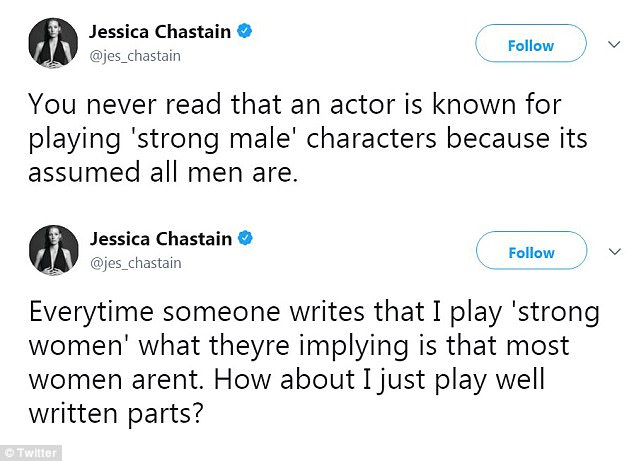Click the @jes_chastain handle above 'You never read'
The height and width of the screenshot is (461, 634).
(135, 56)
